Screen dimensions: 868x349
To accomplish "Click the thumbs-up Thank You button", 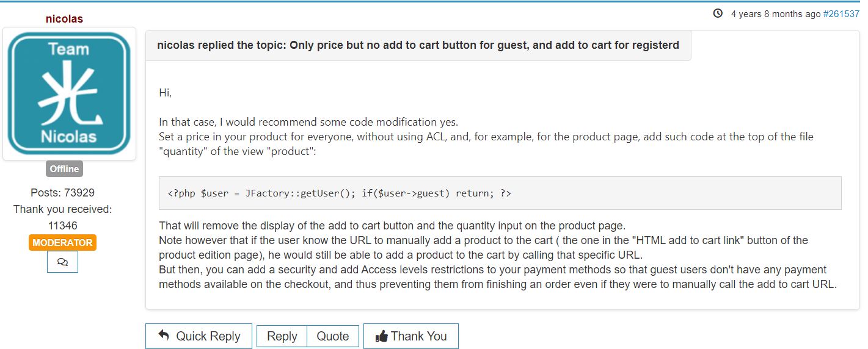I will 410,336.
